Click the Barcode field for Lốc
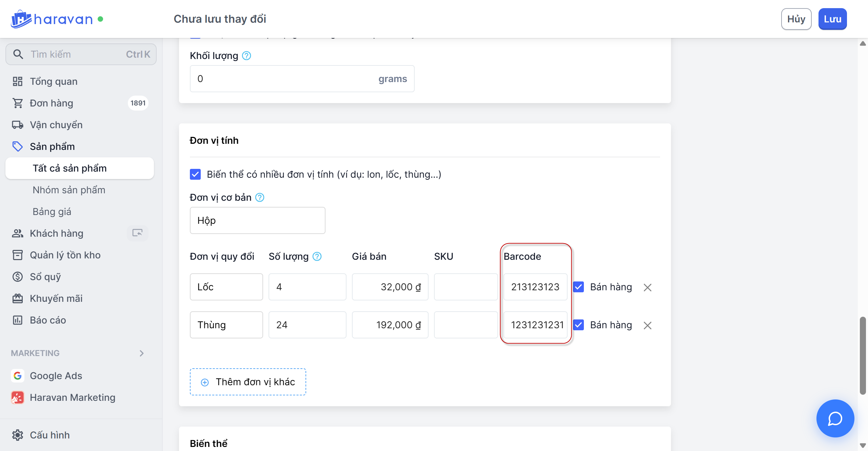The image size is (868, 451). pyautogui.click(x=535, y=287)
